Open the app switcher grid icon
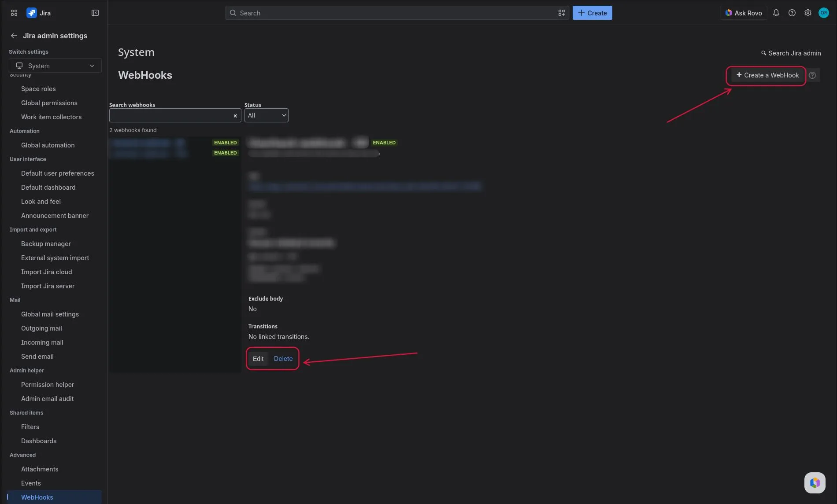This screenshot has width=837, height=504. 14,13
